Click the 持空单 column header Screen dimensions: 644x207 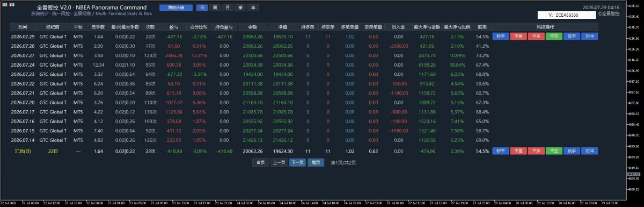pos(327,26)
